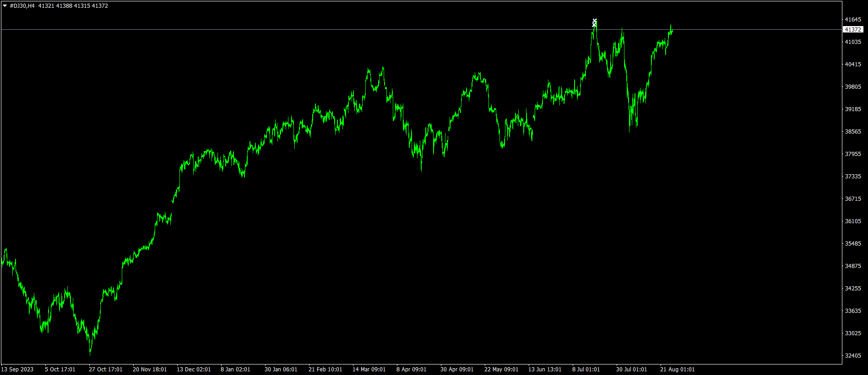Click the 37335 price axis label
Viewport: 868px width, 375px height.
(853, 177)
